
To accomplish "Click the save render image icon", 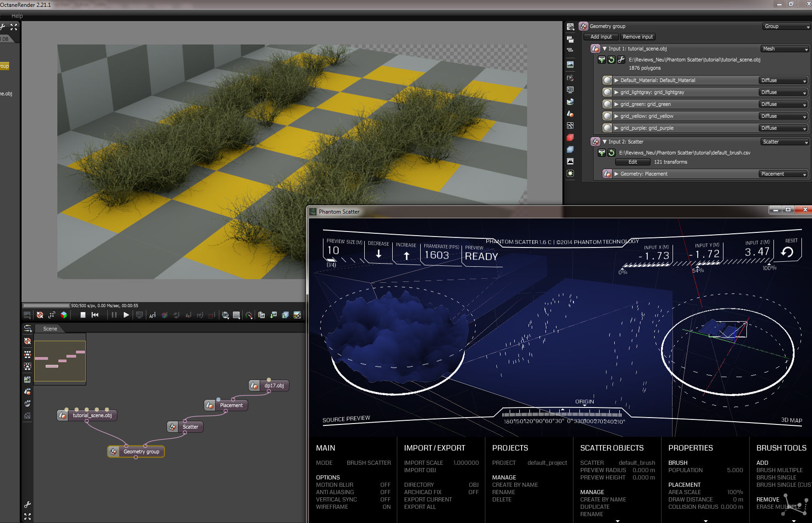I will coord(273,315).
